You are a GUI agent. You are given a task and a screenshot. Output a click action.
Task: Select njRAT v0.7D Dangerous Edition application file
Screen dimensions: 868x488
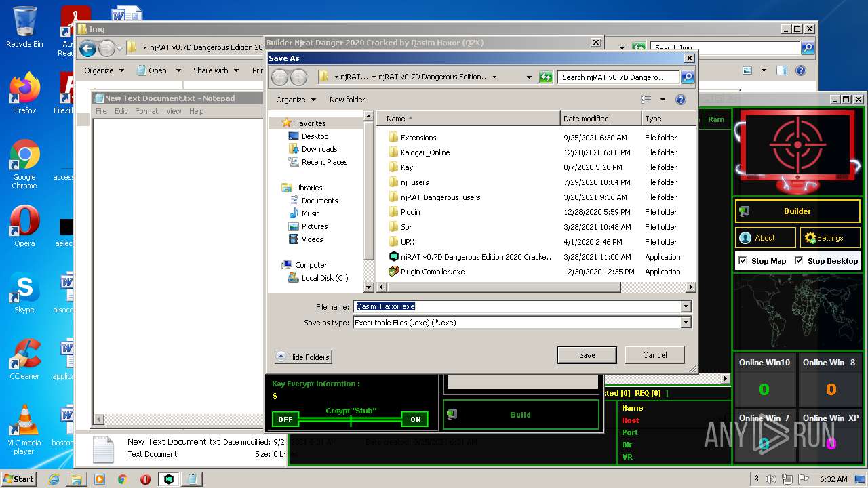[477, 257]
